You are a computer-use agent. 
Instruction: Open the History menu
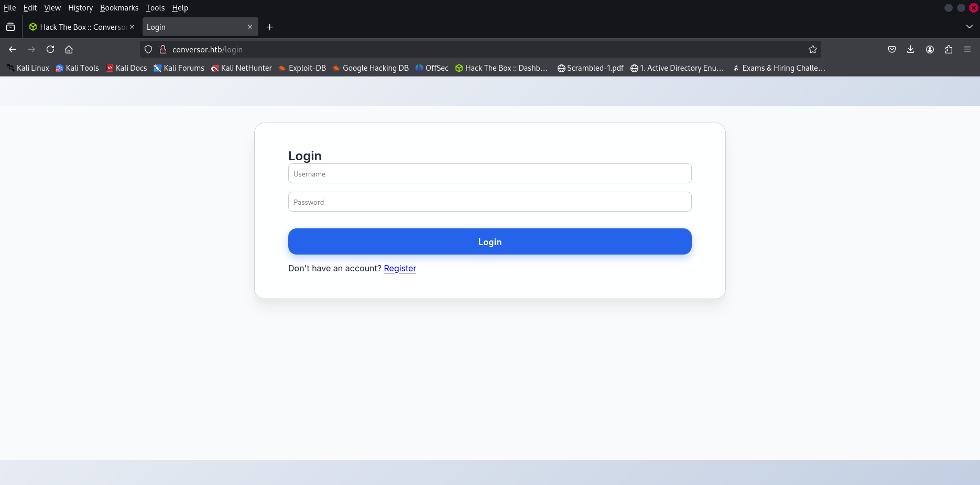[80, 8]
